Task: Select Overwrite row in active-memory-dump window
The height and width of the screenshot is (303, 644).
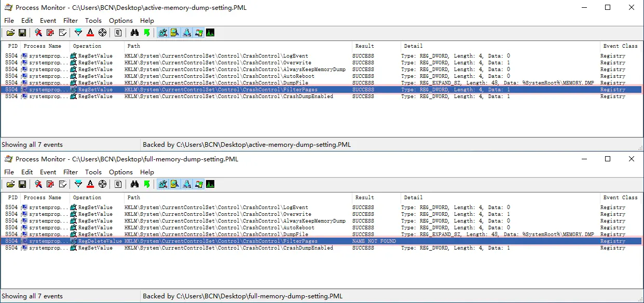Action: point(322,63)
